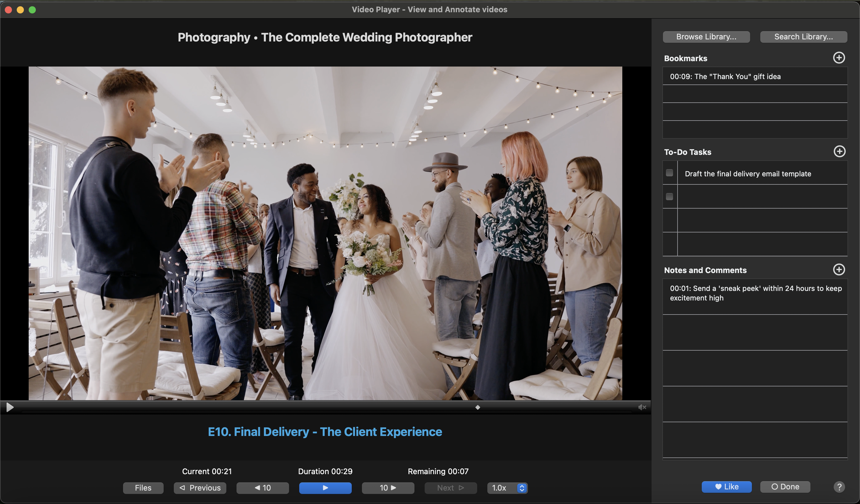860x504 pixels.
Task: Toggle the mute speaker icon
Action: [x=642, y=407]
